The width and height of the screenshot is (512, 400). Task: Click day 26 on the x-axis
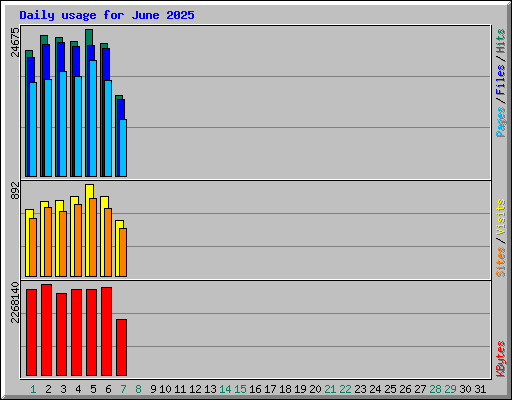pos(405,389)
